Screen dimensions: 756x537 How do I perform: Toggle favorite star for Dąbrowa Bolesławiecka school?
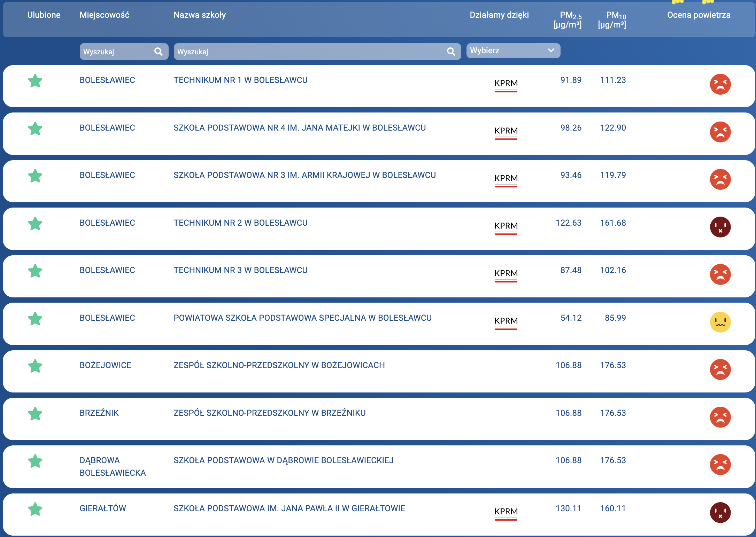click(35, 461)
